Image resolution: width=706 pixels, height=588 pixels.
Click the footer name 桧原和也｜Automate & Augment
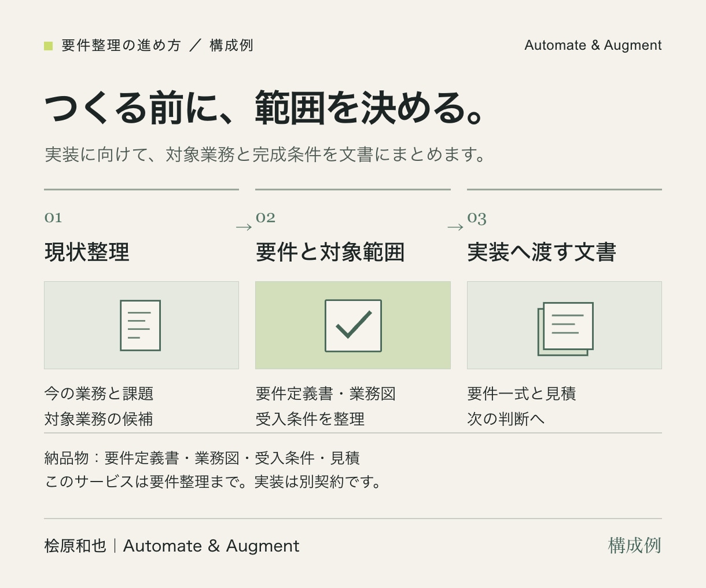[x=172, y=546]
